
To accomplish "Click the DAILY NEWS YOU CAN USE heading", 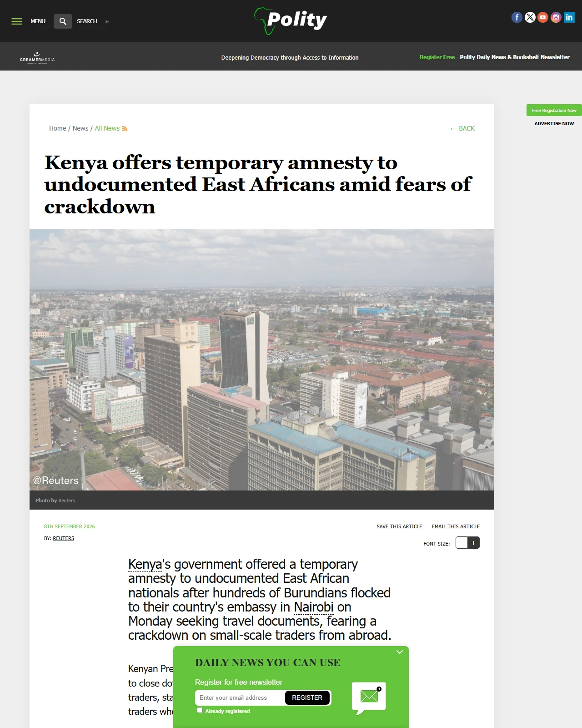I will tap(267, 662).
